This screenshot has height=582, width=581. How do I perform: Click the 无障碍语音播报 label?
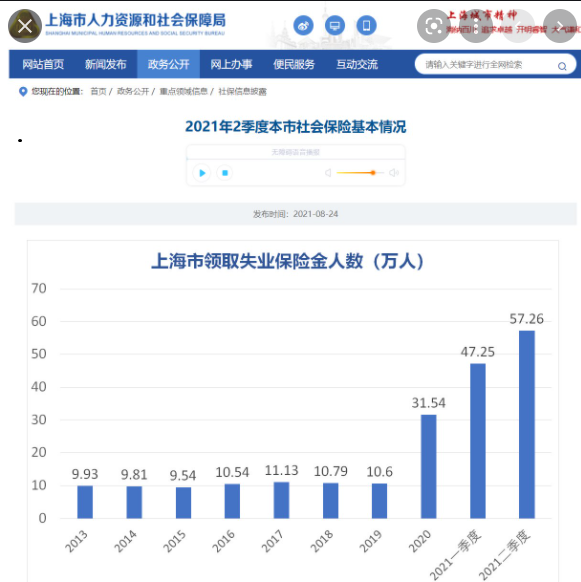[x=296, y=152]
